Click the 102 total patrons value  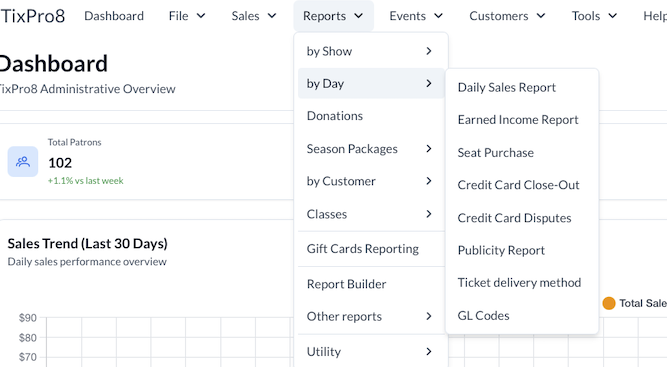60,163
